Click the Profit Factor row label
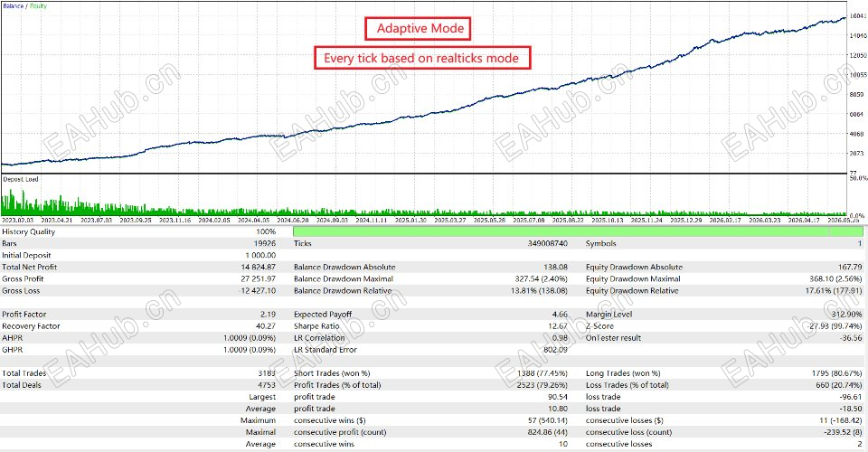This screenshot has height=452, width=868. [24, 315]
